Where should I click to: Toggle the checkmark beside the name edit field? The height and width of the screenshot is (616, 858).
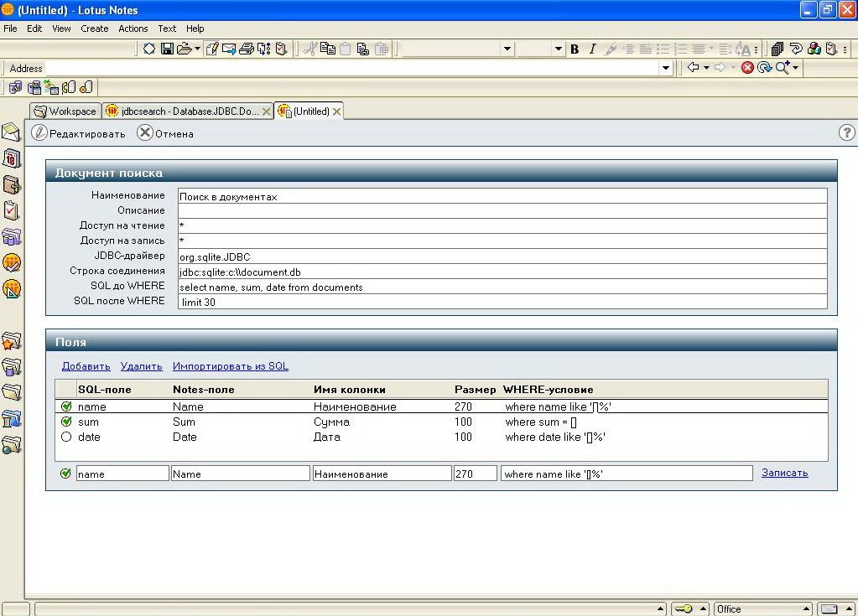[66, 474]
